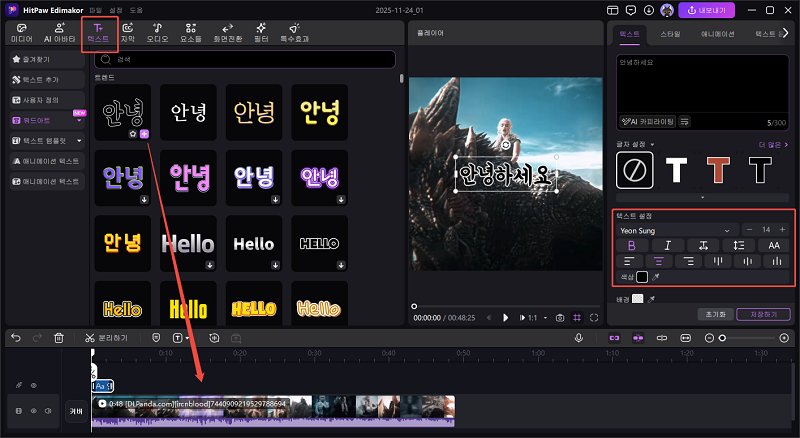800x438 pixels.
Task: Click the 초기화 reset button
Action: pyautogui.click(x=715, y=314)
